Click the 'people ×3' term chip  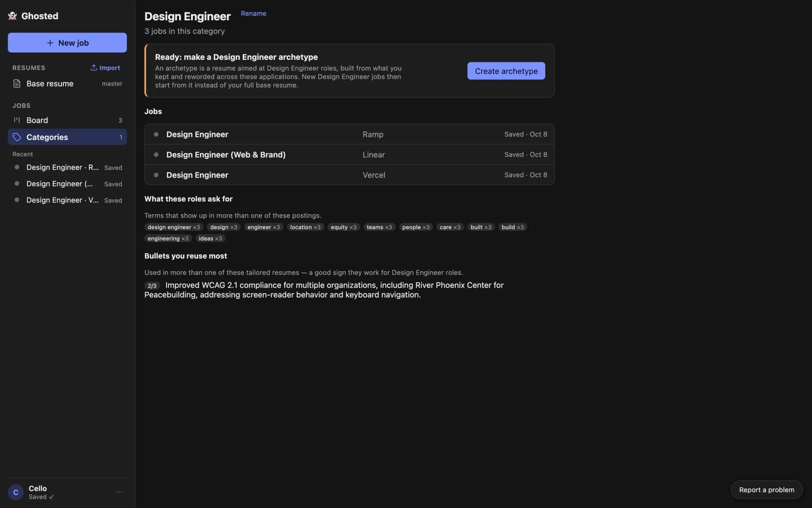coord(416,227)
